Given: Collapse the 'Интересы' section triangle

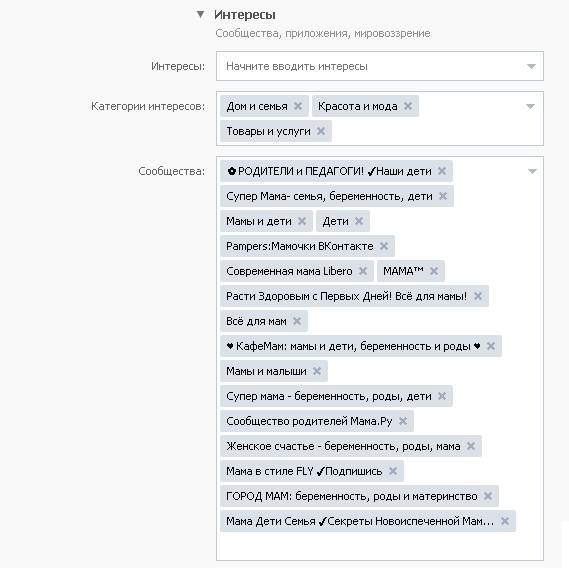Looking at the screenshot, I should coord(200,15).
